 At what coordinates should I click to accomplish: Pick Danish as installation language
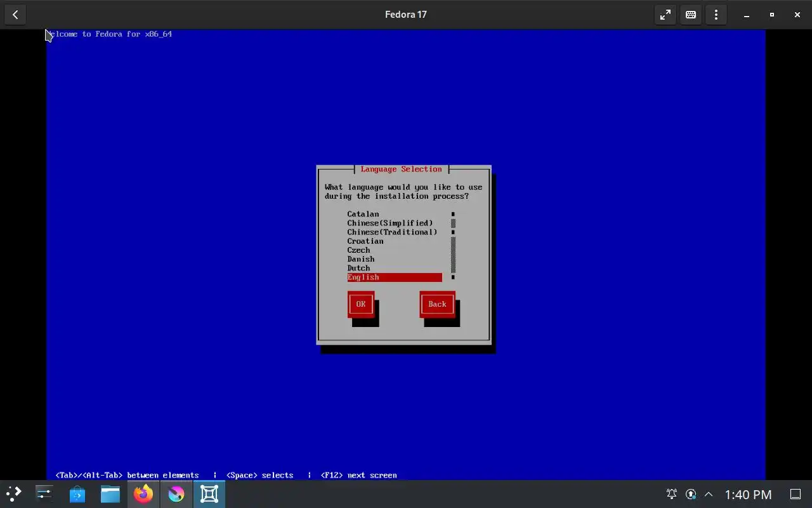click(395, 259)
